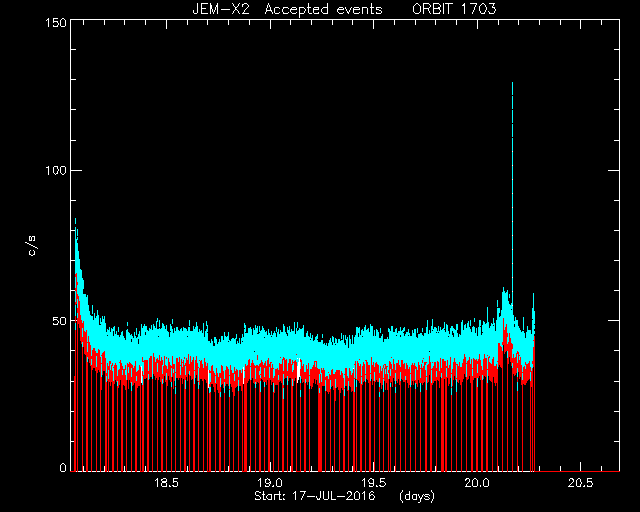Viewport: 640px width, 512px height.
Task: Click the flat red baseline after day 20.3
Action: [578, 471]
